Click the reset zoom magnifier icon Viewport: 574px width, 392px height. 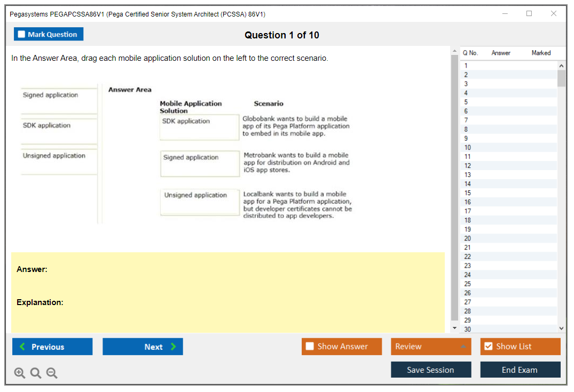tap(36, 373)
